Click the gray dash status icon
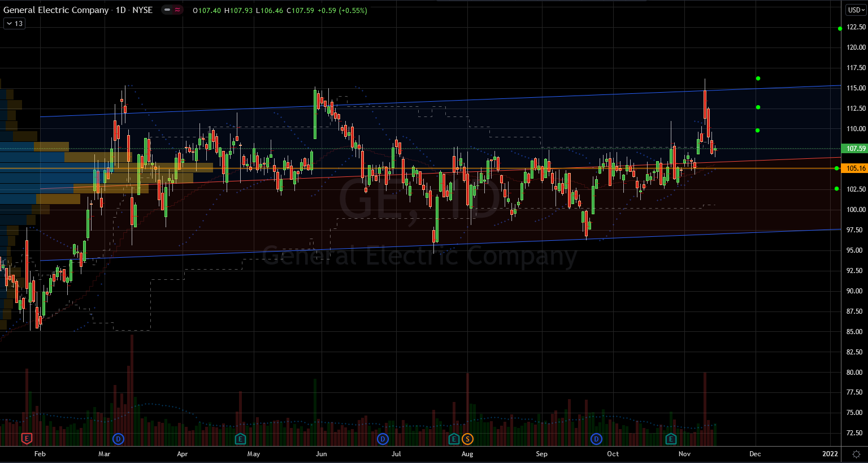 click(x=167, y=10)
